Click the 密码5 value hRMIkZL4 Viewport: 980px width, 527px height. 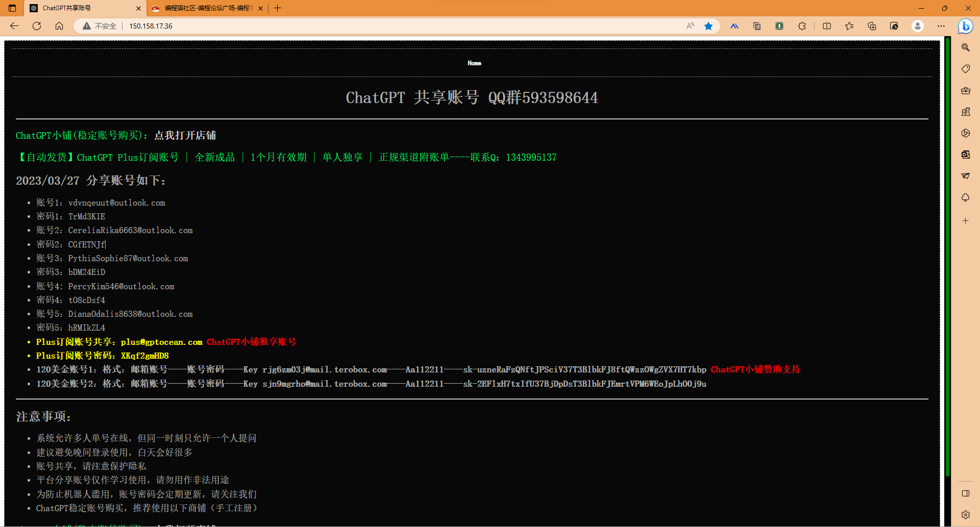click(87, 328)
